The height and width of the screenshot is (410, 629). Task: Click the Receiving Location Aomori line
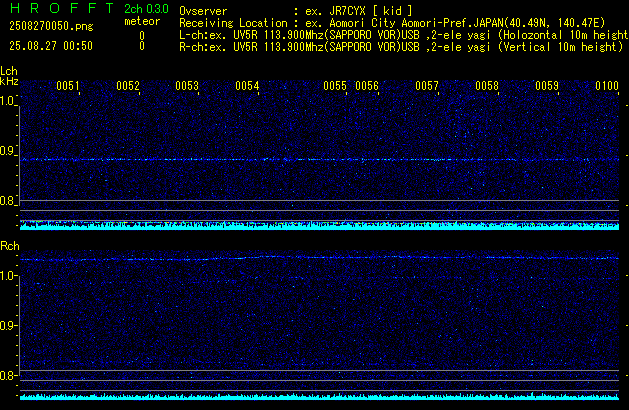[x=392, y=23]
